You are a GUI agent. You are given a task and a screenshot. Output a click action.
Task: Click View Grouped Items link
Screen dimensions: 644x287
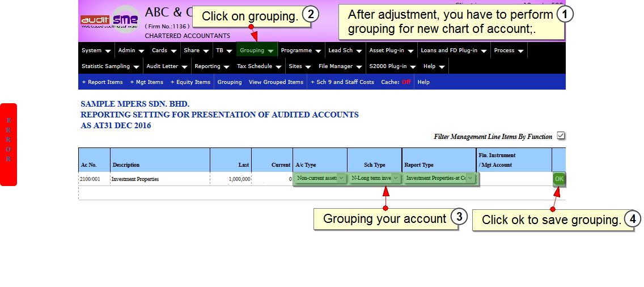point(276,82)
